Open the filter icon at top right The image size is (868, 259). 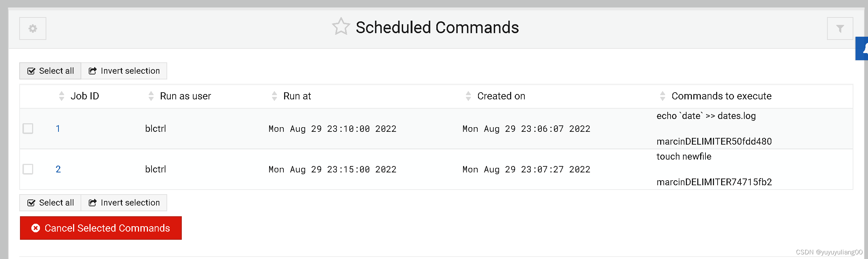click(840, 29)
